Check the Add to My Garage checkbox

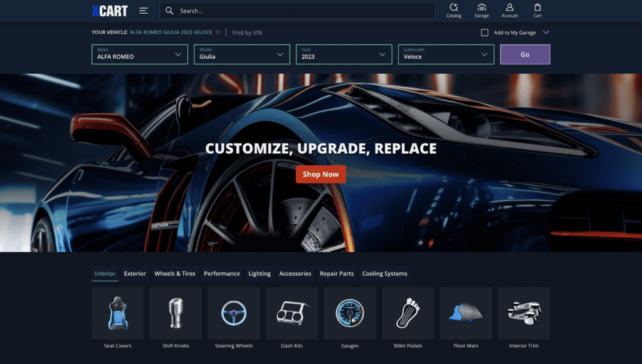click(x=485, y=33)
